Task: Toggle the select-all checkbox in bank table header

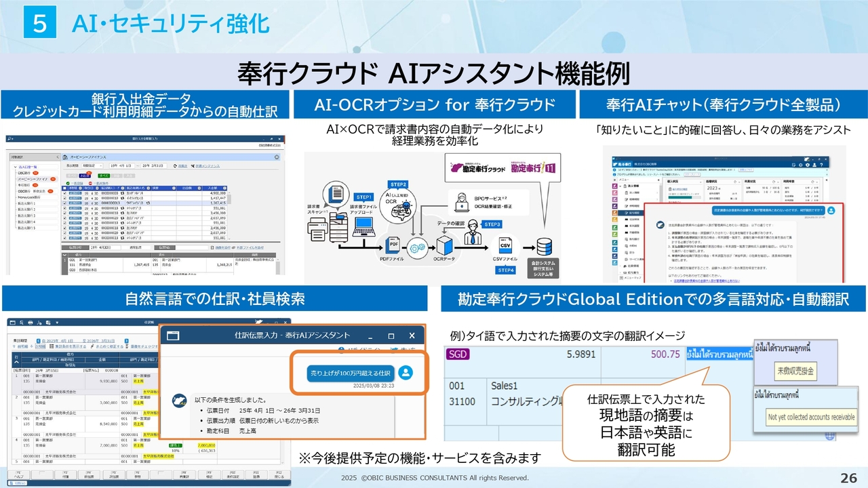Action: click(64, 187)
